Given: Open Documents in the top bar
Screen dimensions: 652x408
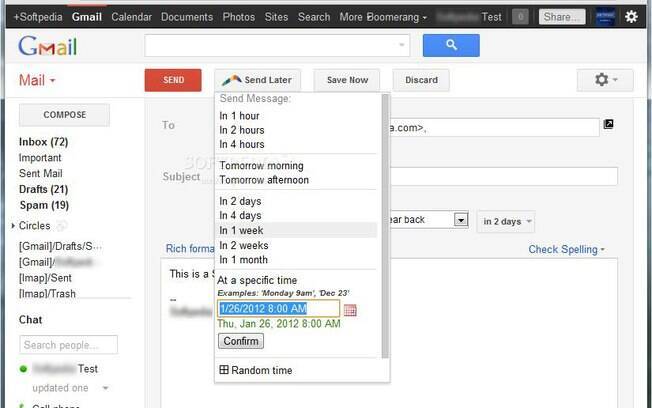Looking at the screenshot, I should [x=187, y=17].
